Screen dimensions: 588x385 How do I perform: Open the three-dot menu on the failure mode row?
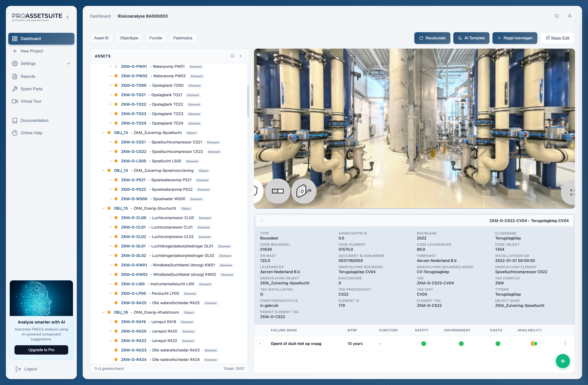[x=565, y=343]
